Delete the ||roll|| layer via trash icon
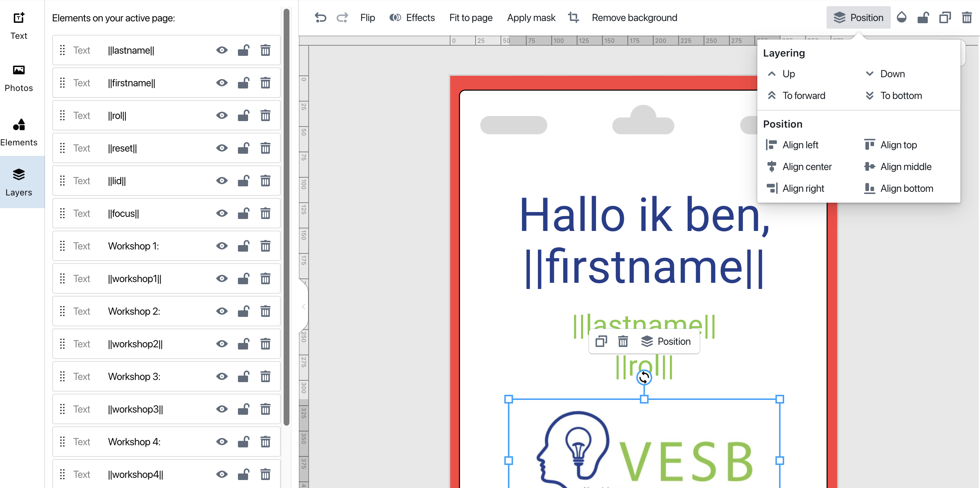This screenshot has width=980, height=488. click(265, 116)
